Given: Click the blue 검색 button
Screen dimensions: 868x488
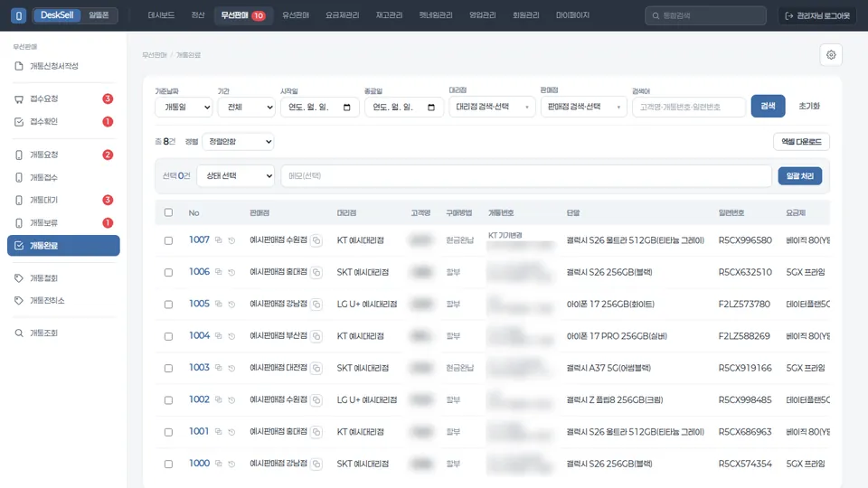Looking at the screenshot, I should tap(768, 106).
